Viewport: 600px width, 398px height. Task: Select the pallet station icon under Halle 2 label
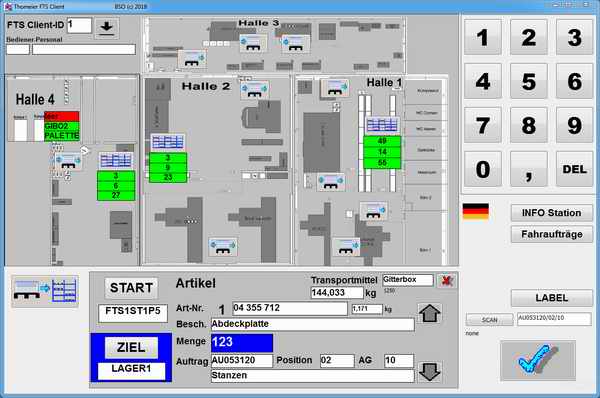[x=254, y=90]
